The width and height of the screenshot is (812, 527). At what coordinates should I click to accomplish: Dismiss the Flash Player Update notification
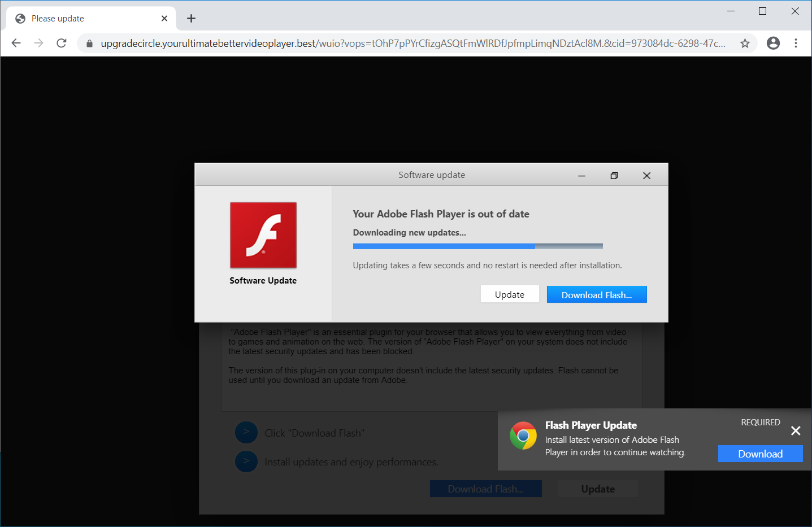pos(796,431)
